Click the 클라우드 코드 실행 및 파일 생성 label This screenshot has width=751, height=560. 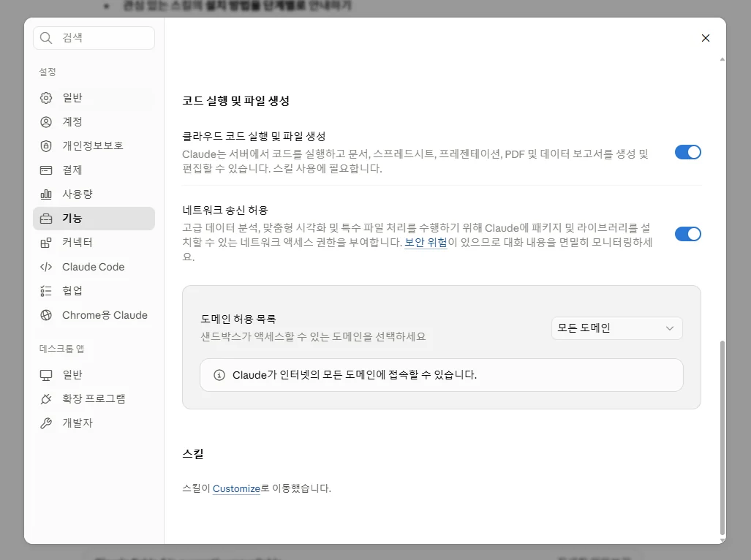click(x=254, y=137)
